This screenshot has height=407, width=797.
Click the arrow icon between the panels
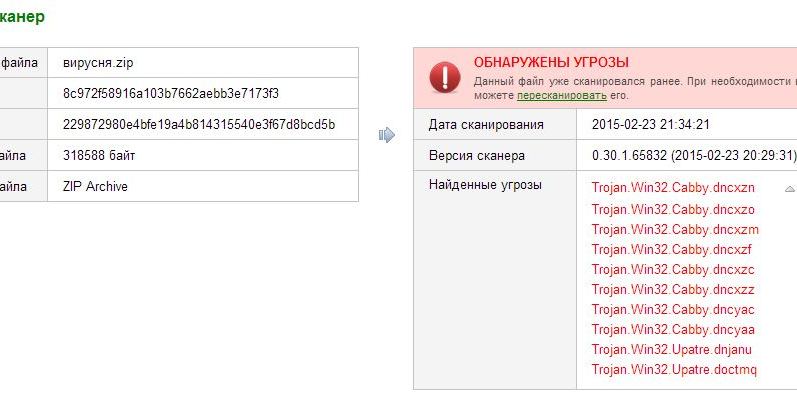coord(386,135)
